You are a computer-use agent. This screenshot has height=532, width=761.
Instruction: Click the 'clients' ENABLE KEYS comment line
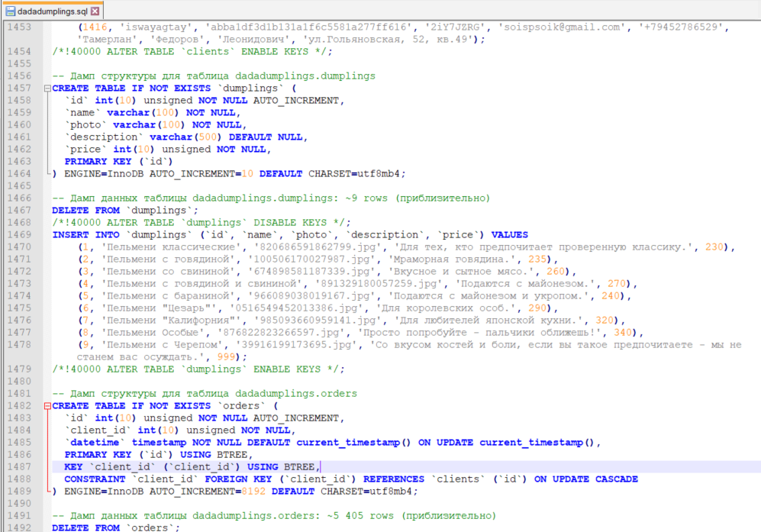pyautogui.click(x=192, y=52)
